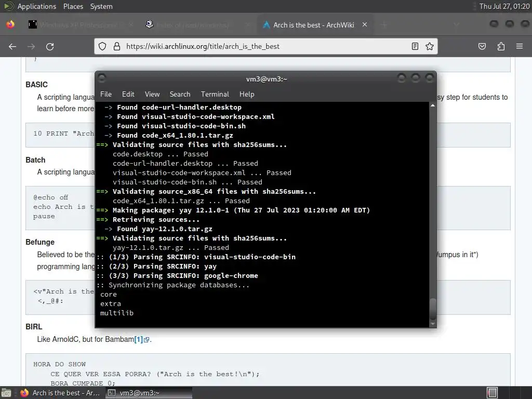
Task: Open the Applications menu in top panel
Action: [x=37, y=6]
